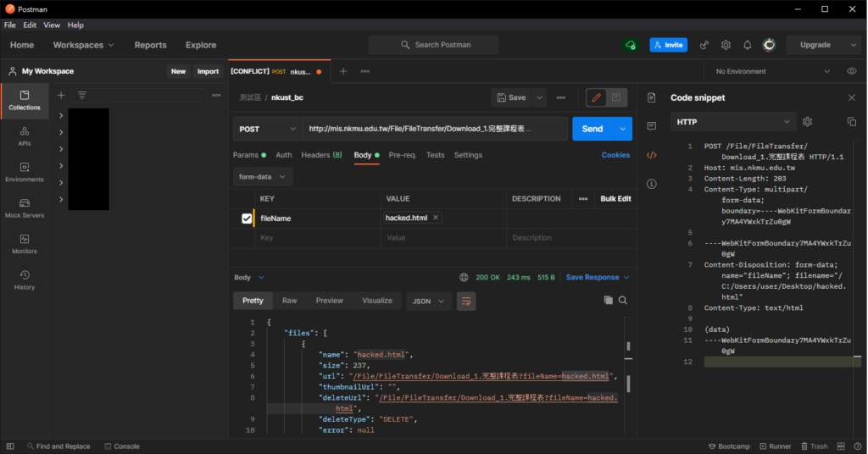This screenshot has width=868, height=454.
Task: Open the Save Response dropdown
Action: pyautogui.click(x=598, y=277)
